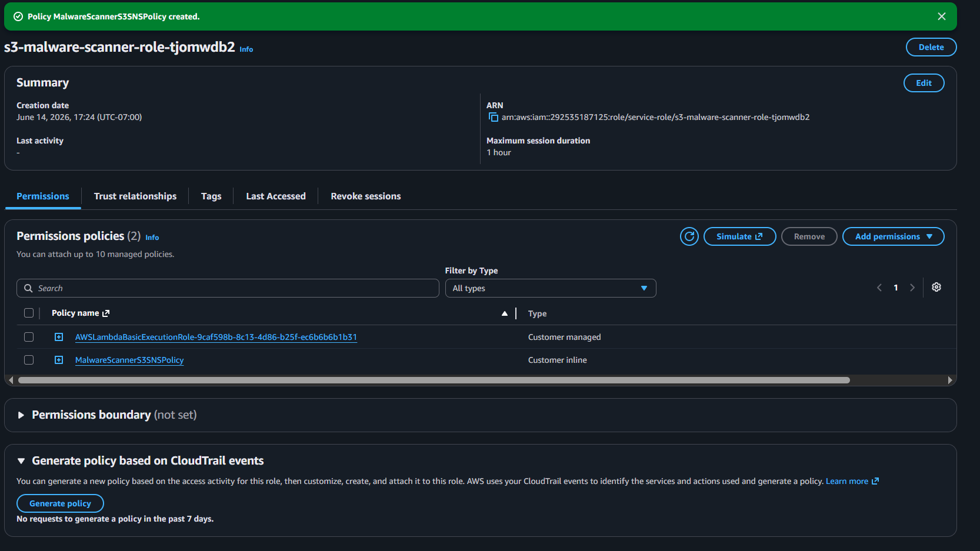Click the Edit summary button
Screen dimensions: 980x551
point(924,83)
